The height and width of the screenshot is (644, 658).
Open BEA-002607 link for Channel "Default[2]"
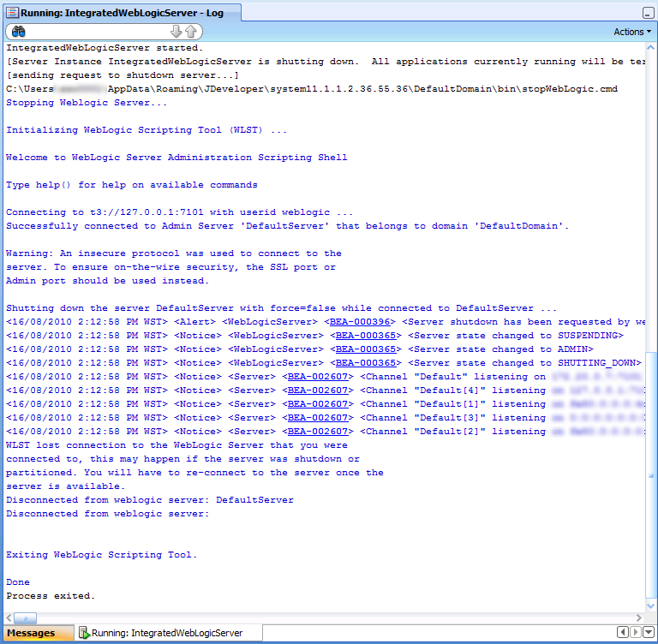[318, 432]
